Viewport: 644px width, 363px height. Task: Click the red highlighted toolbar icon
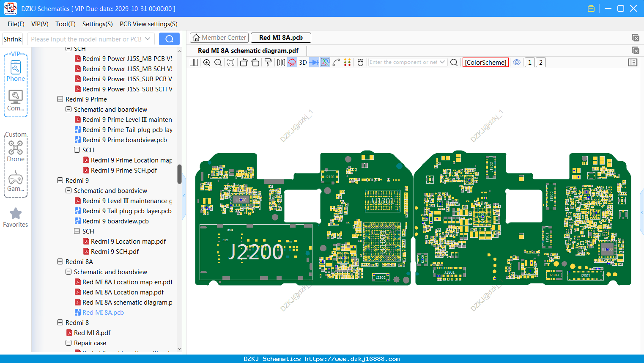click(x=292, y=62)
